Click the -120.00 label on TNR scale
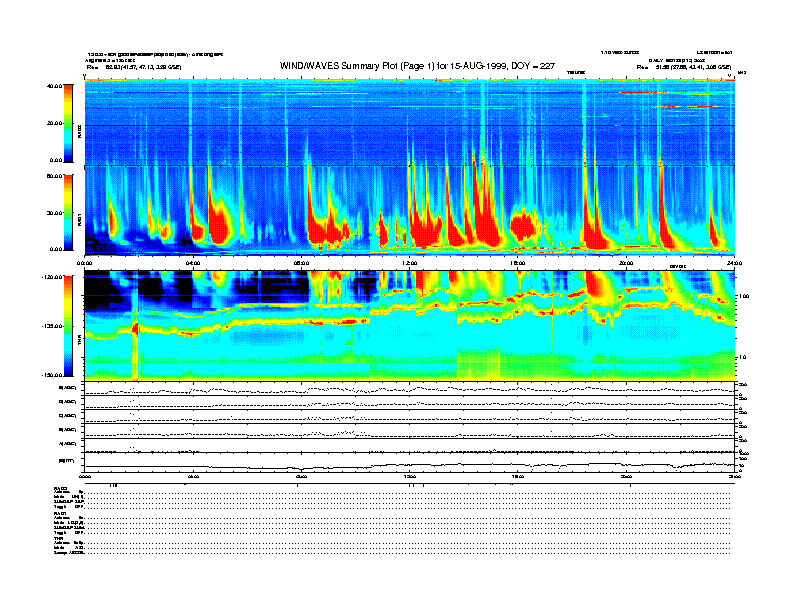Viewport: 792px width, 612px height. click(52, 277)
